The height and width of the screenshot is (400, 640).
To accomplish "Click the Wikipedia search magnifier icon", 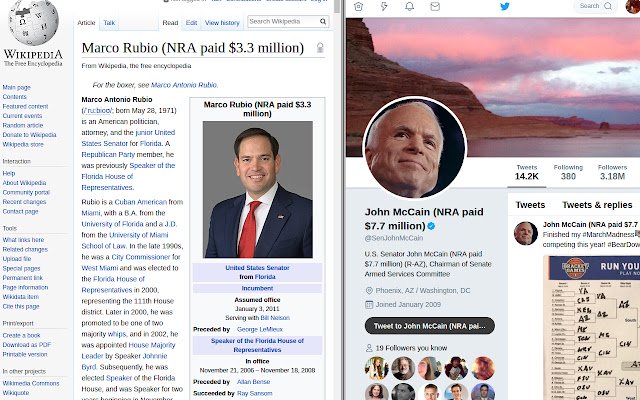I will 323,21.
